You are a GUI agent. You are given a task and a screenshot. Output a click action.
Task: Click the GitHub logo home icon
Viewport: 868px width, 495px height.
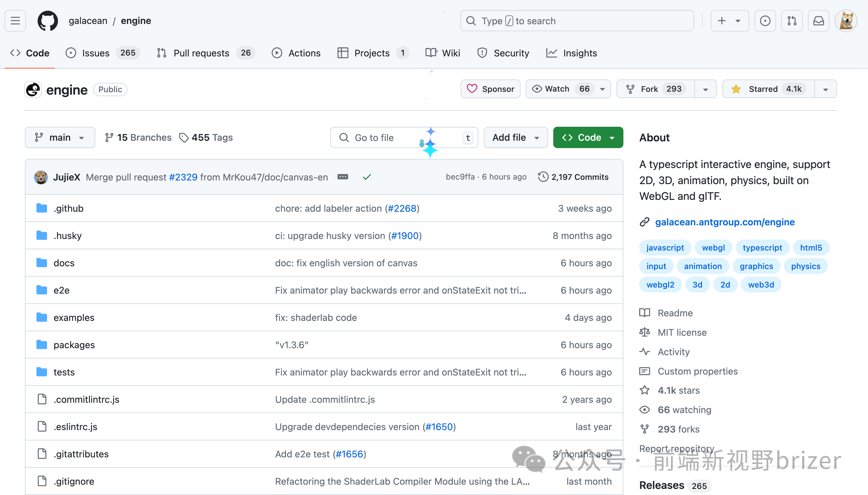click(48, 21)
